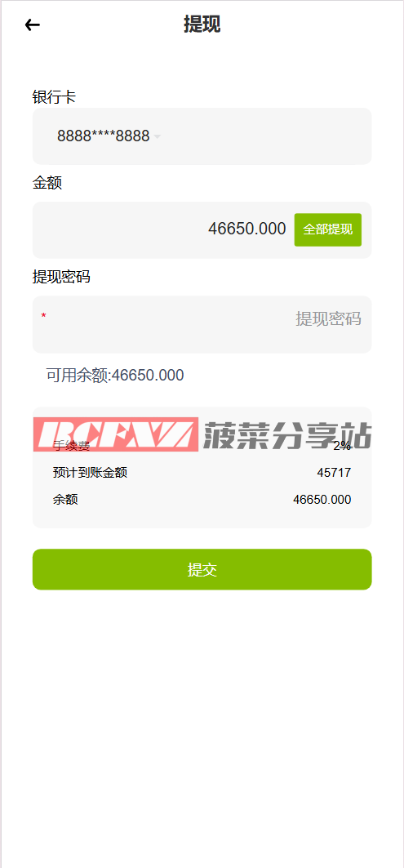This screenshot has height=868, width=404.
Task: Click the 金额 label
Action: [47, 183]
